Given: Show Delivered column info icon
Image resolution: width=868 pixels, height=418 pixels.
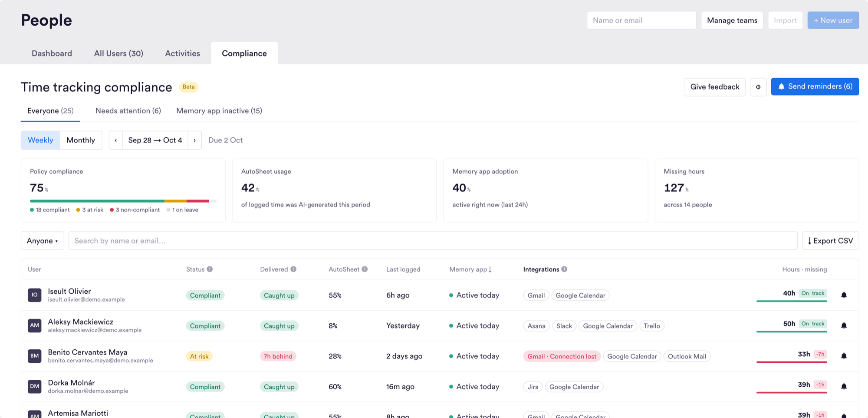Looking at the screenshot, I should tap(293, 269).
